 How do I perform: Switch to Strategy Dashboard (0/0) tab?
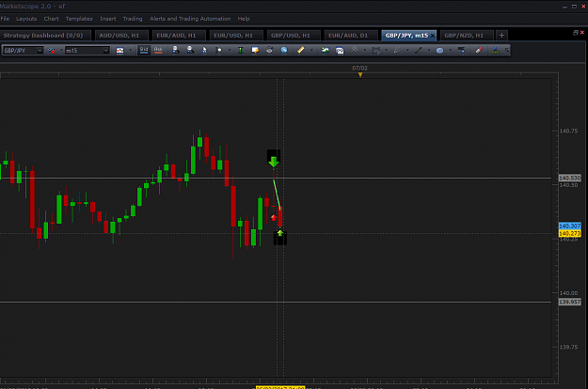(x=45, y=35)
